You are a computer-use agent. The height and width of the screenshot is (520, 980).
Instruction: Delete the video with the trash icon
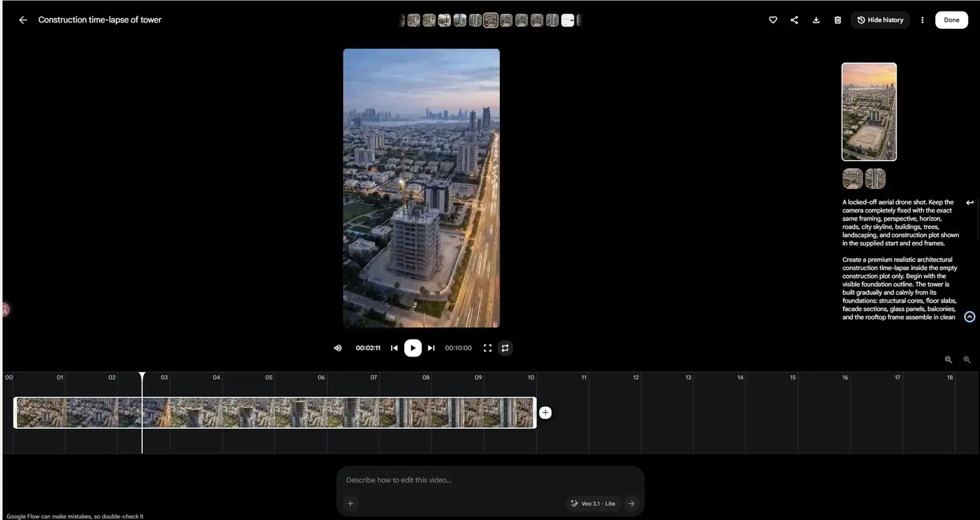[838, 20]
